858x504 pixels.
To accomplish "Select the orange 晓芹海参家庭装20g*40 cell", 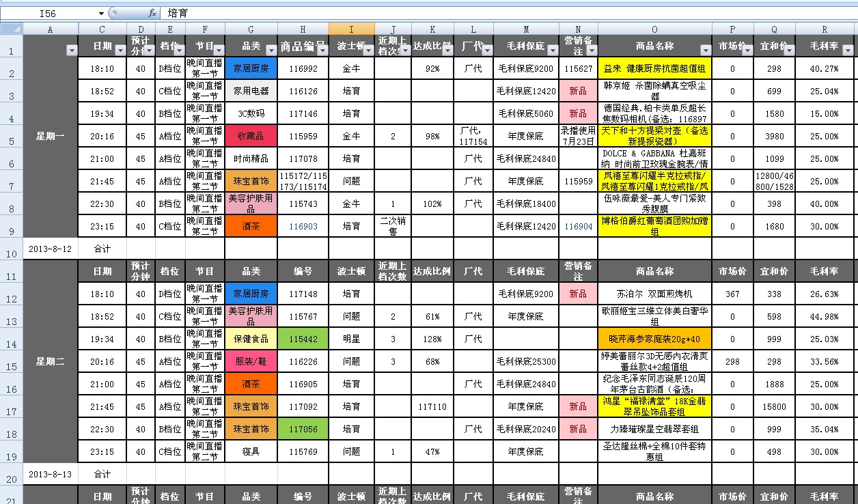I will 654,339.
